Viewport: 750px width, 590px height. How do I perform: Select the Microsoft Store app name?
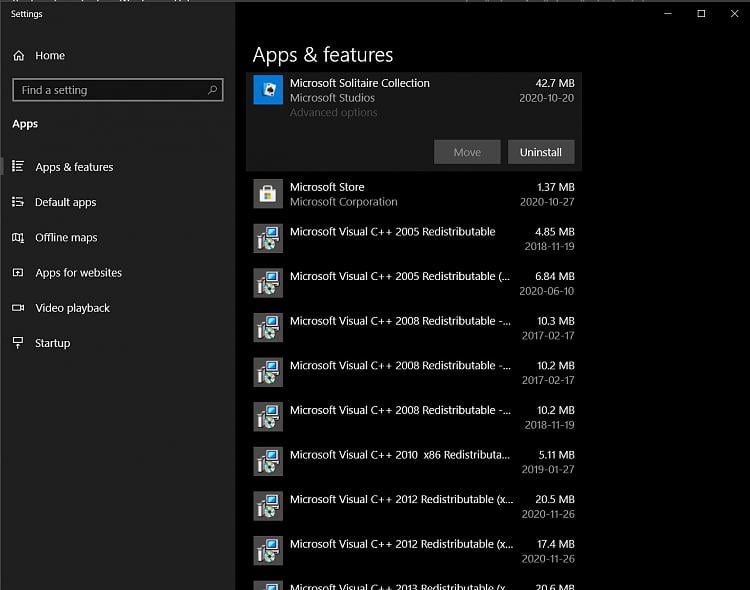point(327,187)
